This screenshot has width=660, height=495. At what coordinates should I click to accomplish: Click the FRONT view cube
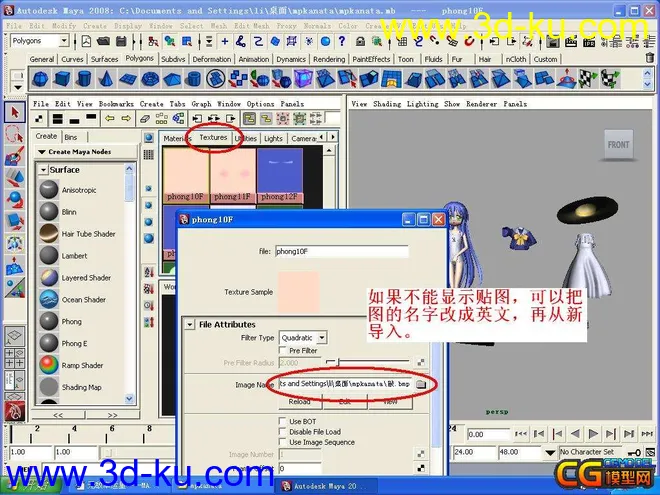[618, 145]
